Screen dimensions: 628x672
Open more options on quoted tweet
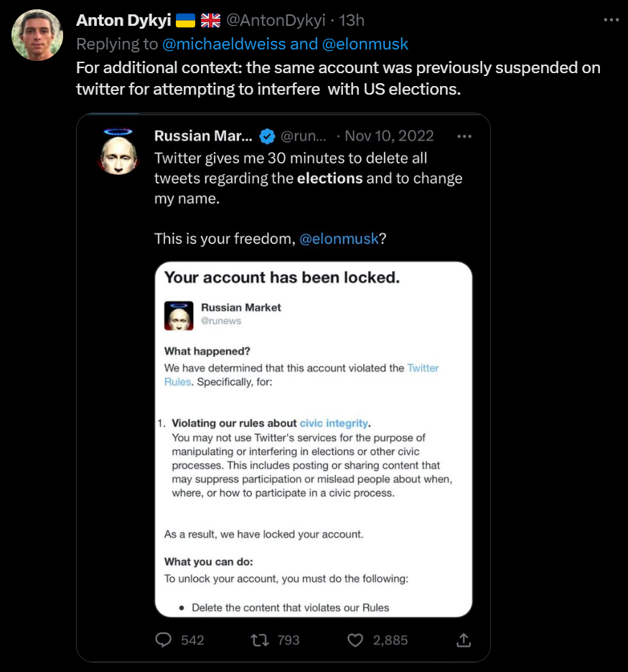click(x=464, y=136)
